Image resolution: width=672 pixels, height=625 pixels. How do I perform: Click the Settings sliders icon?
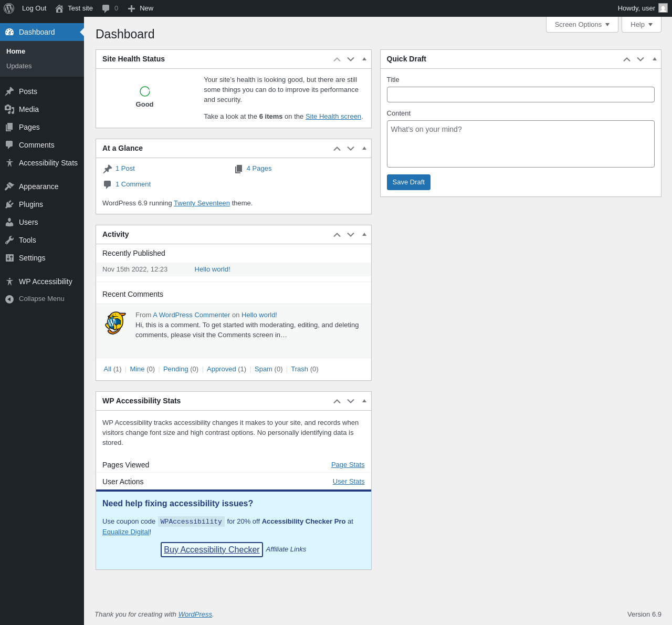tap(9, 258)
